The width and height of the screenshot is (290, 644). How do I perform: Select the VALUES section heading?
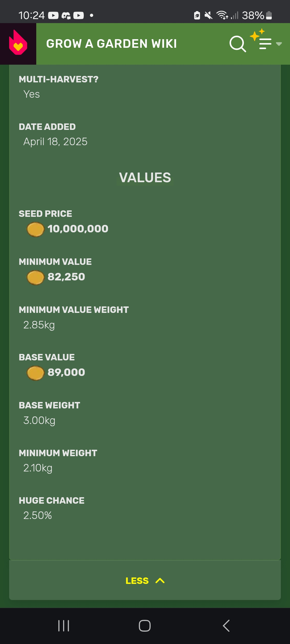tap(145, 178)
